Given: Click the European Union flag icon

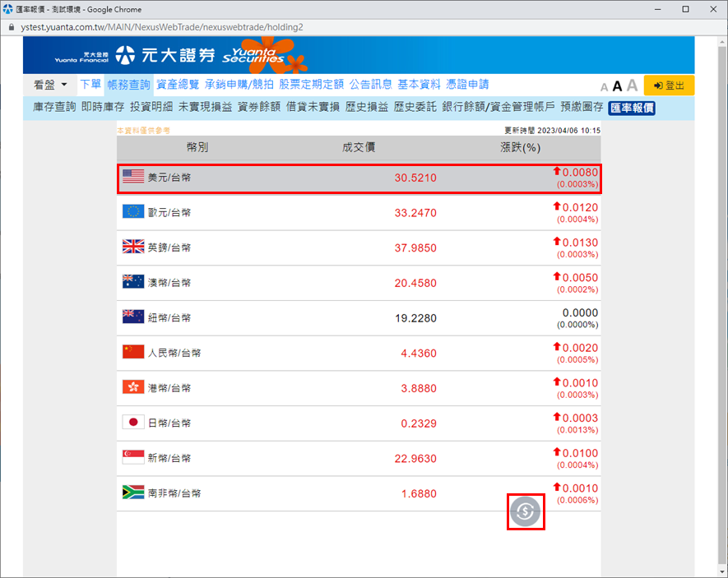Looking at the screenshot, I should click(133, 211).
